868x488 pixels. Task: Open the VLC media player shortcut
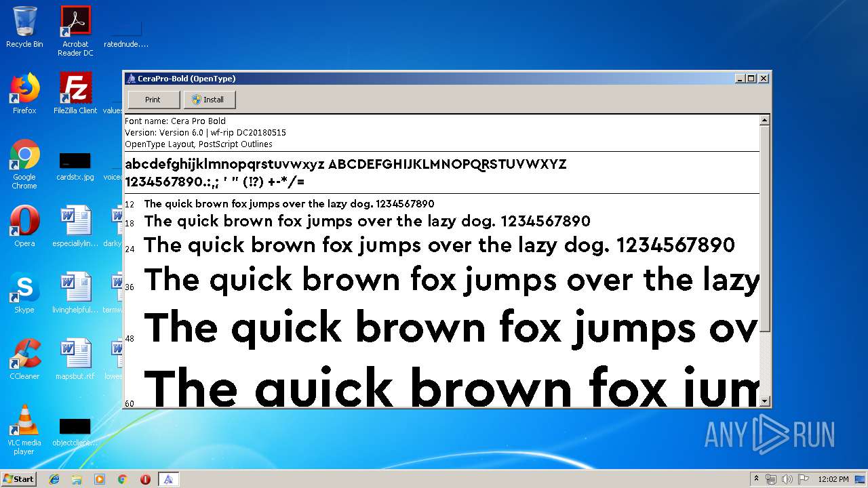[24, 430]
